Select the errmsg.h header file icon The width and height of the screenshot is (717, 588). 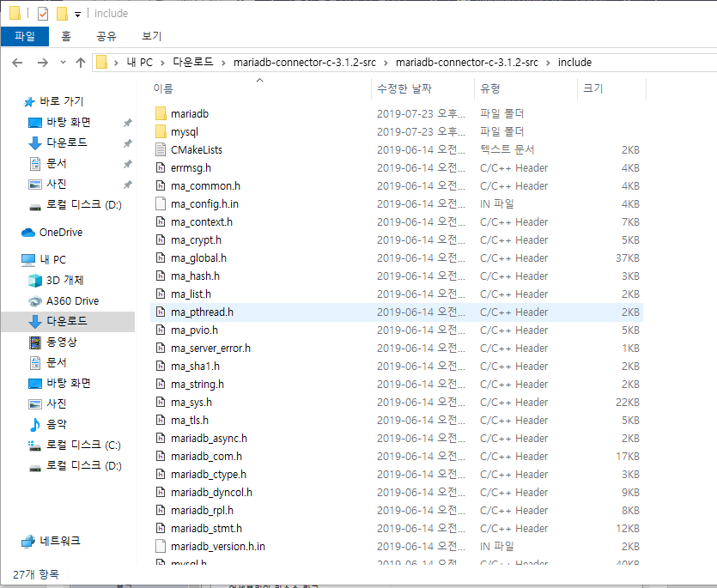pyautogui.click(x=161, y=167)
